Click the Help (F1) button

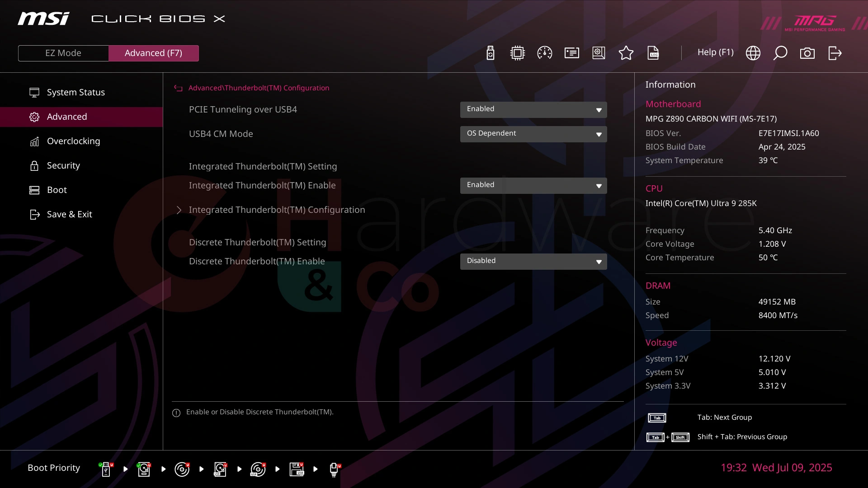[x=715, y=52]
